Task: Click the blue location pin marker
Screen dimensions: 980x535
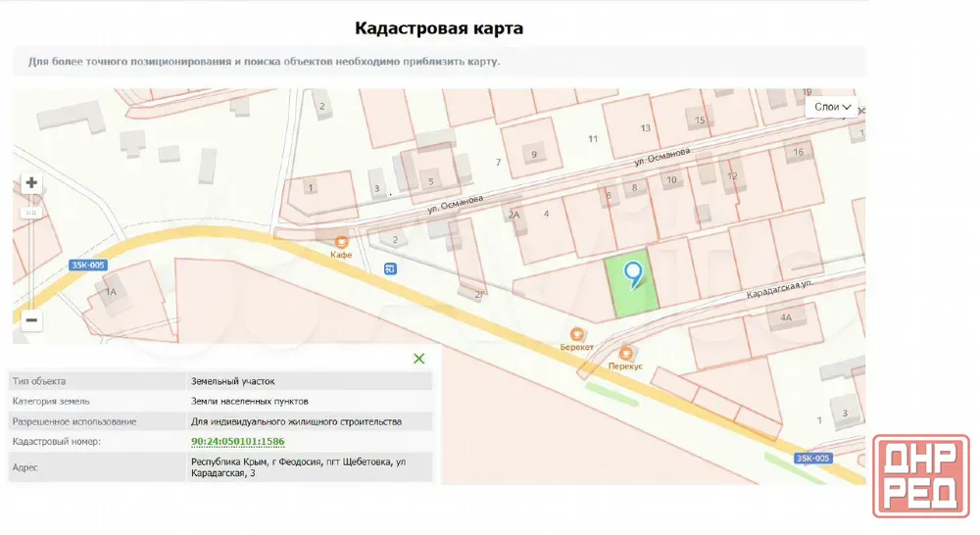Action: [633, 275]
